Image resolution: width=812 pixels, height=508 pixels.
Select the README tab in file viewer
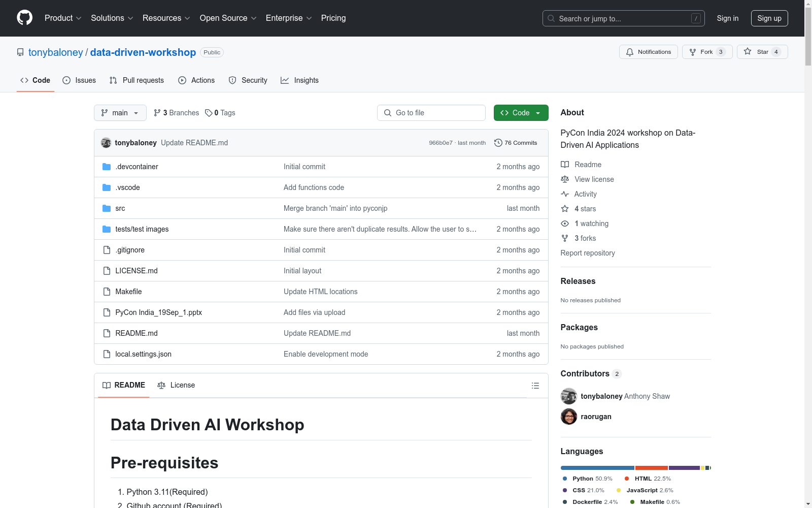click(124, 385)
